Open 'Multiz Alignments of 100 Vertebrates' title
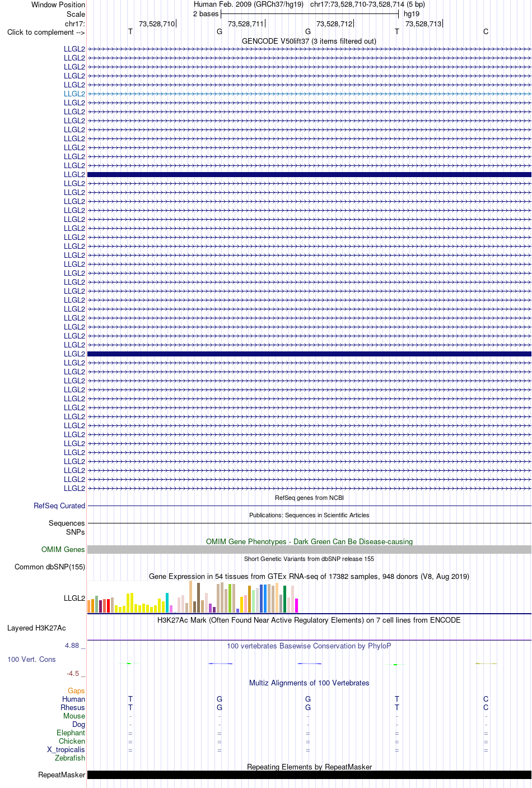532x788 pixels. click(309, 683)
